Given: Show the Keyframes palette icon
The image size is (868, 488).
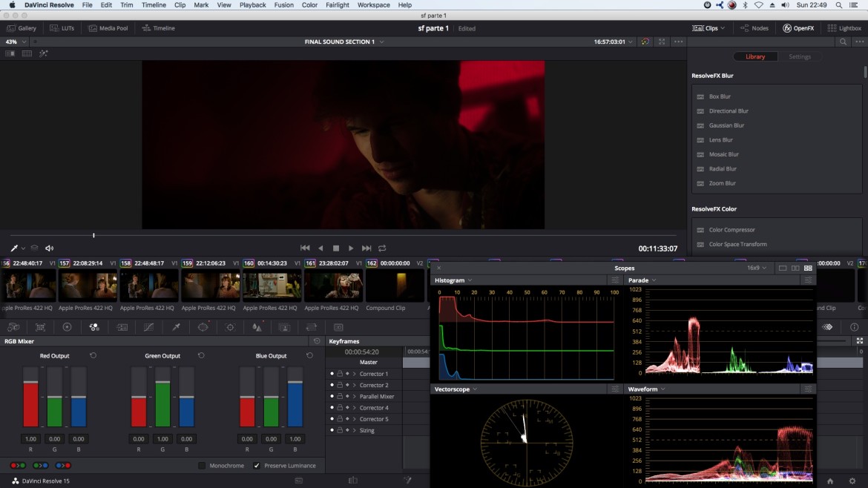Looking at the screenshot, I should (827, 327).
